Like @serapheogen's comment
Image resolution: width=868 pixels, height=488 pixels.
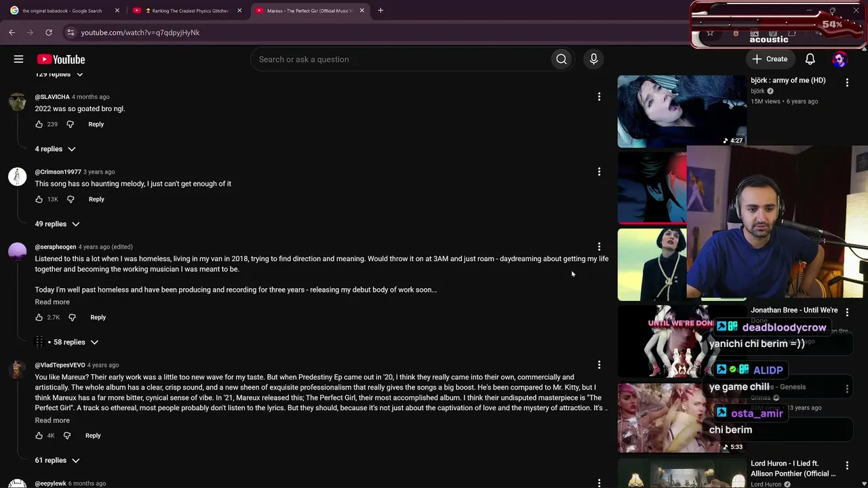tap(39, 317)
